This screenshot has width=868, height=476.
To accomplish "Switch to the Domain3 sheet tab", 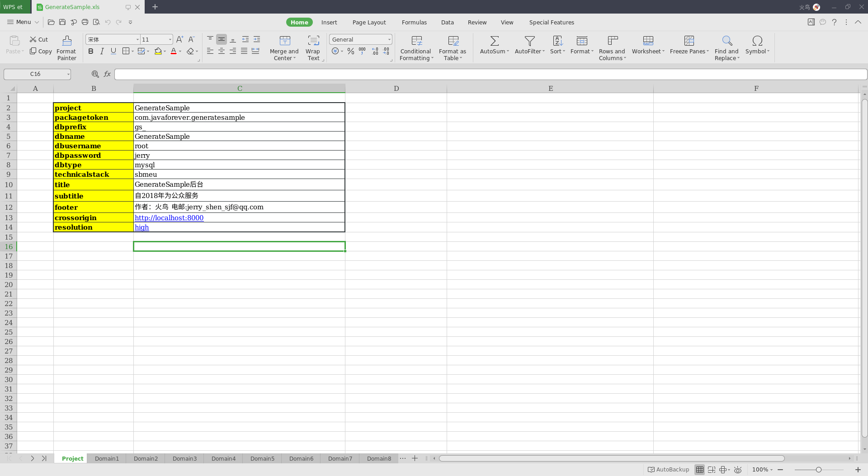I will click(184, 458).
